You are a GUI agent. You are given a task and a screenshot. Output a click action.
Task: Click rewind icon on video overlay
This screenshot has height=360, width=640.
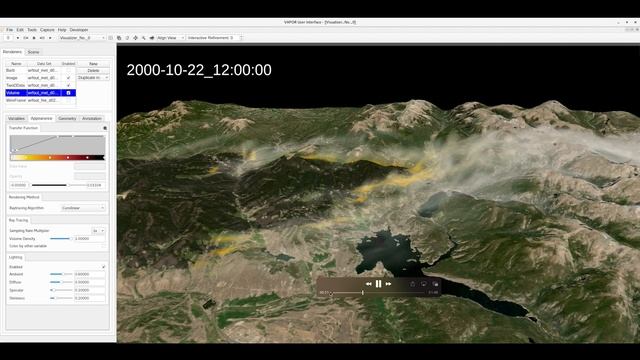(x=369, y=284)
